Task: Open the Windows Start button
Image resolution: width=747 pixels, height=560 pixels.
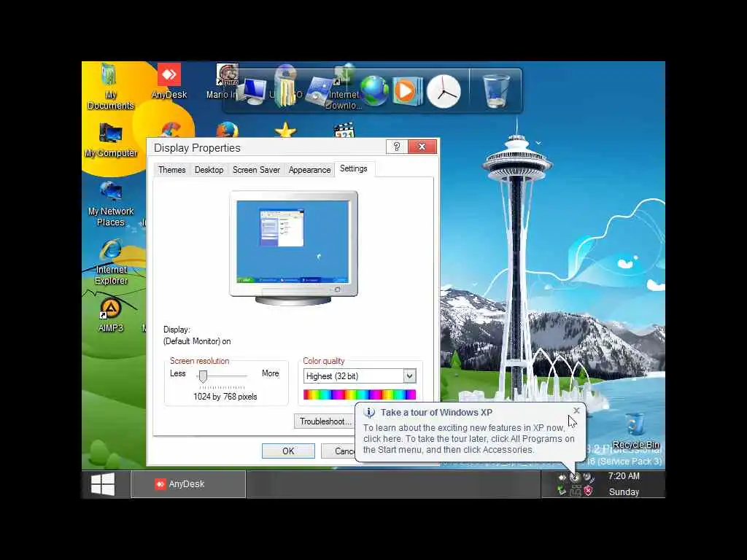Action: (x=103, y=484)
